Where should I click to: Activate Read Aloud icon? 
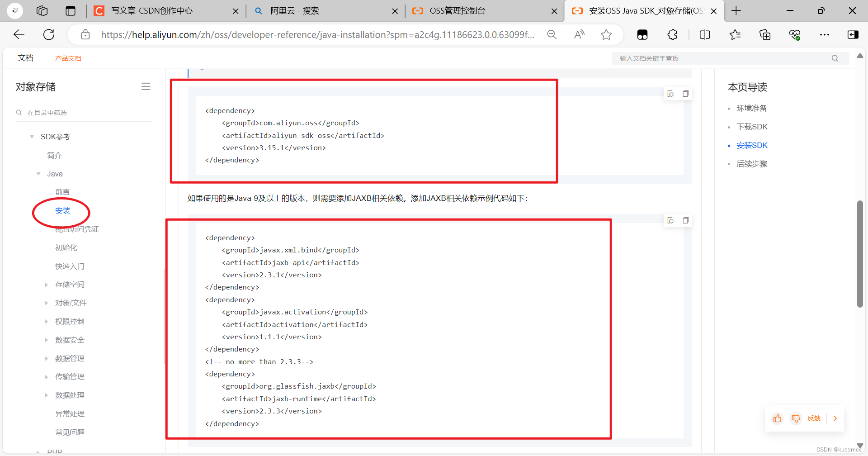(x=579, y=34)
